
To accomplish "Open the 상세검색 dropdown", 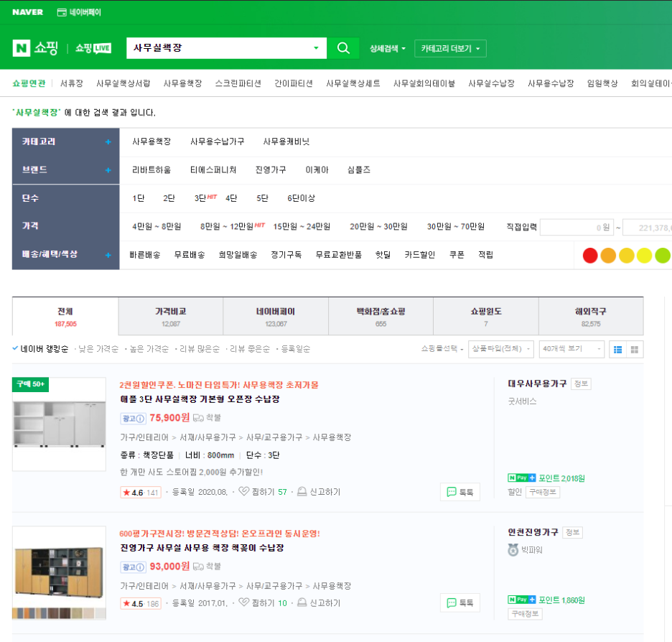I will coord(388,49).
